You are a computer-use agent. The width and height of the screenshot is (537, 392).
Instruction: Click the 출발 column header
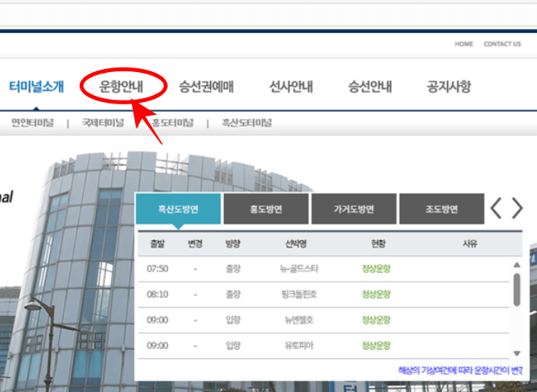pyautogui.click(x=157, y=244)
